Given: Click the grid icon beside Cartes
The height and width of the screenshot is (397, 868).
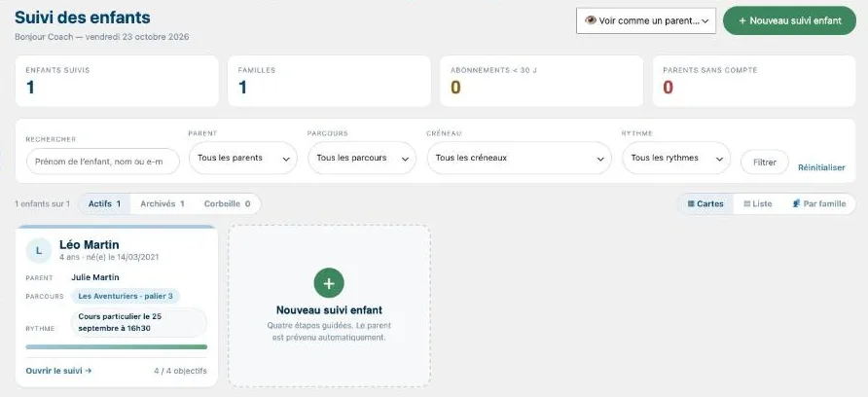Looking at the screenshot, I should [x=691, y=203].
